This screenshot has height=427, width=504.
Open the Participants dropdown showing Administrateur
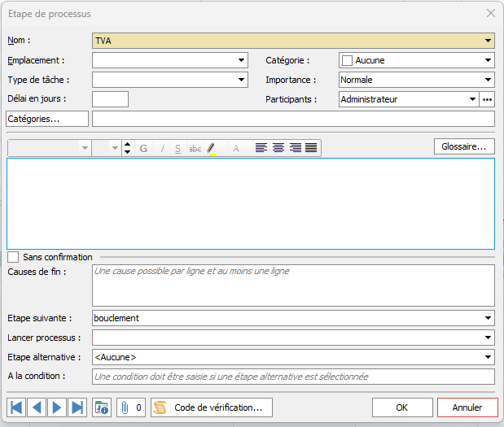(x=472, y=99)
